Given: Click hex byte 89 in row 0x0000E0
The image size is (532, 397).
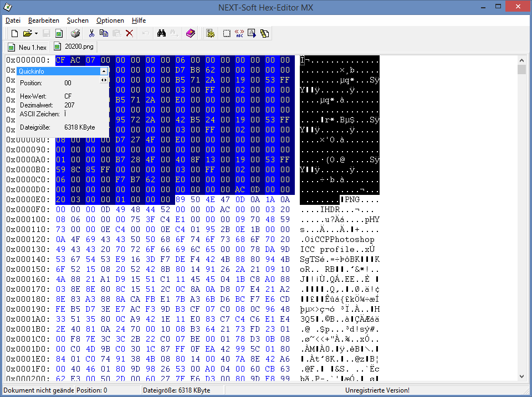Looking at the screenshot, I should [180, 199].
